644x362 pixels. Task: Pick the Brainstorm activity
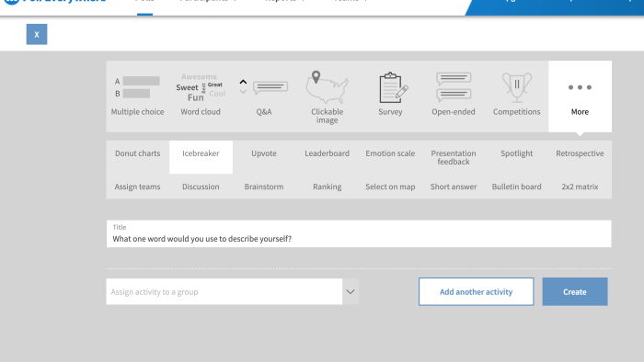(264, 187)
